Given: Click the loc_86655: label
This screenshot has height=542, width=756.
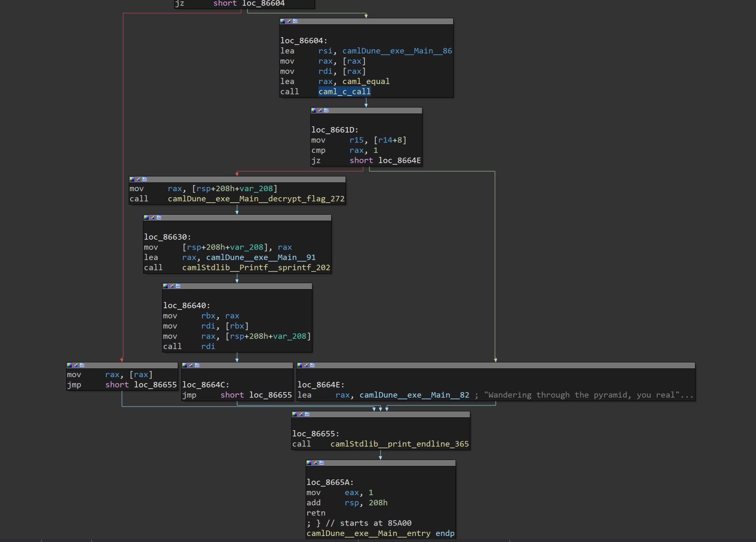Looking at the screenshot, I should [316, 434].
